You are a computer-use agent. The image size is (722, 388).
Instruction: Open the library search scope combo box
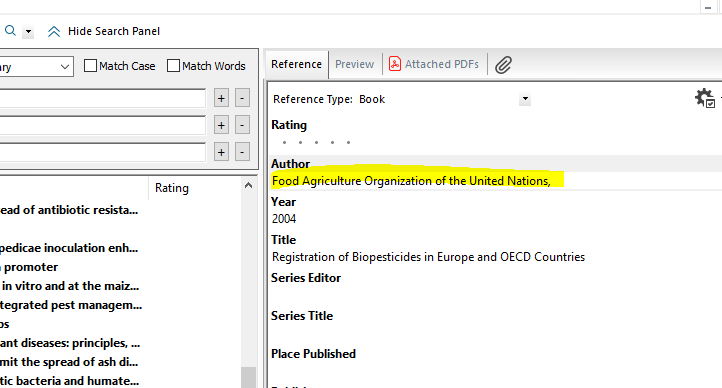pos(36,67)
